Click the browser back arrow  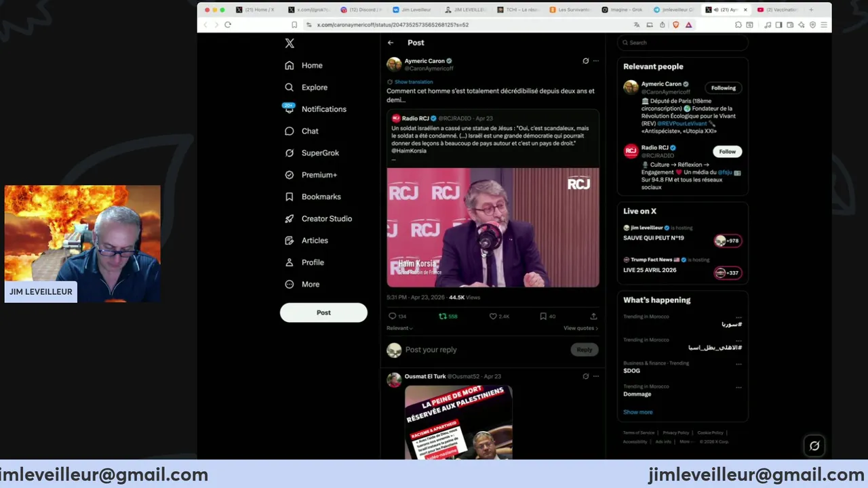[x=207, y=24]
